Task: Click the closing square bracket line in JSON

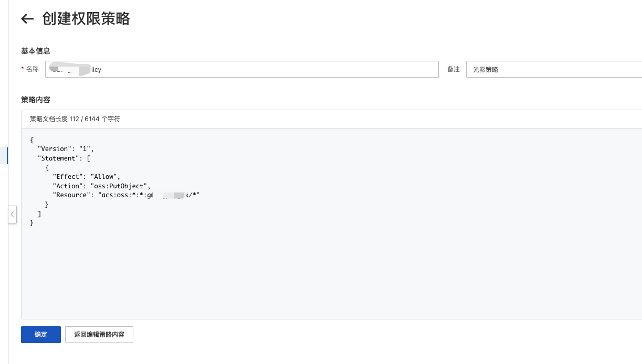Action: [x=39, y=214]
